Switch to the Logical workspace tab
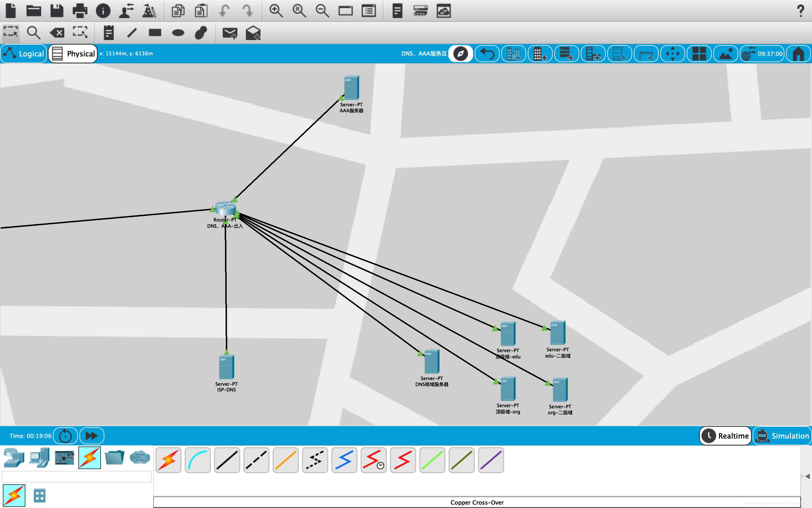This screenshot has height=508, width=812. (23, 53)
